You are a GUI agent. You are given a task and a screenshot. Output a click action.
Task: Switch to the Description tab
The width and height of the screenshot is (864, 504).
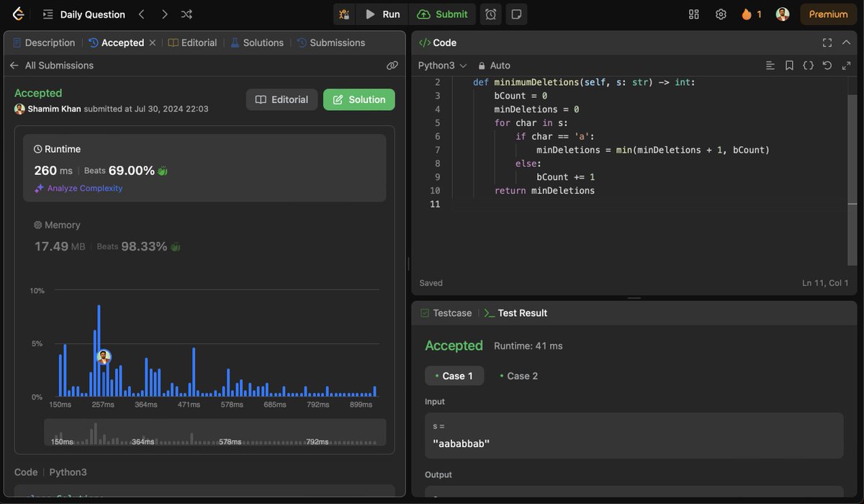44,42
